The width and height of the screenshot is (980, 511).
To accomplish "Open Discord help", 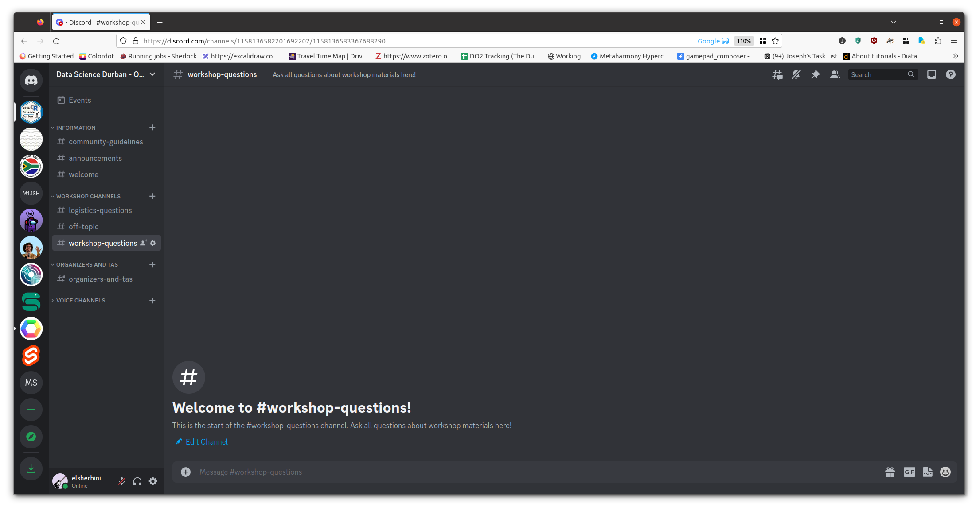I will 950,74.
